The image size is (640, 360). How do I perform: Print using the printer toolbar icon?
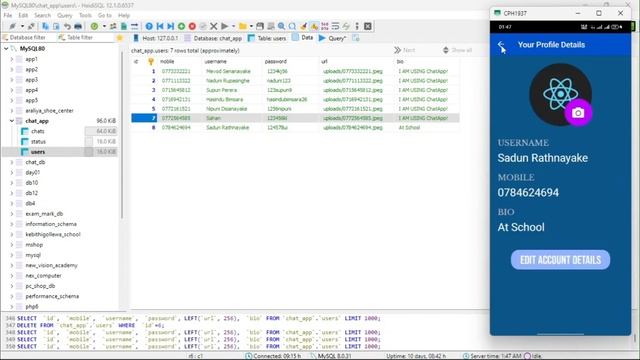(78, 26)
